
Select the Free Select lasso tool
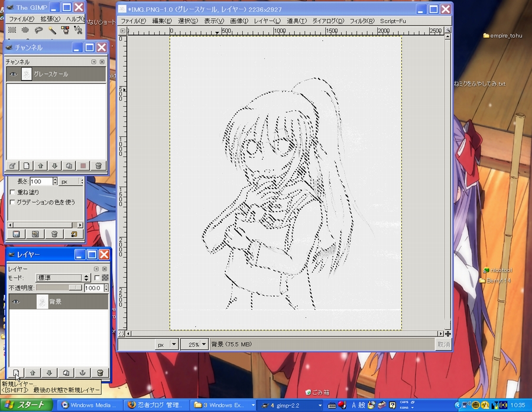click(x=38, y=30)
